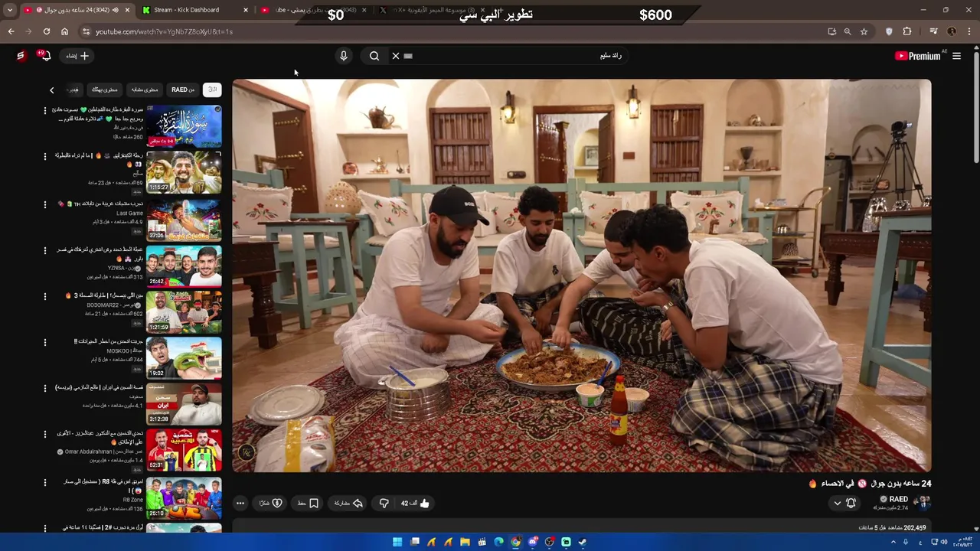Open options menu for Last Game video

coord(45,204)
